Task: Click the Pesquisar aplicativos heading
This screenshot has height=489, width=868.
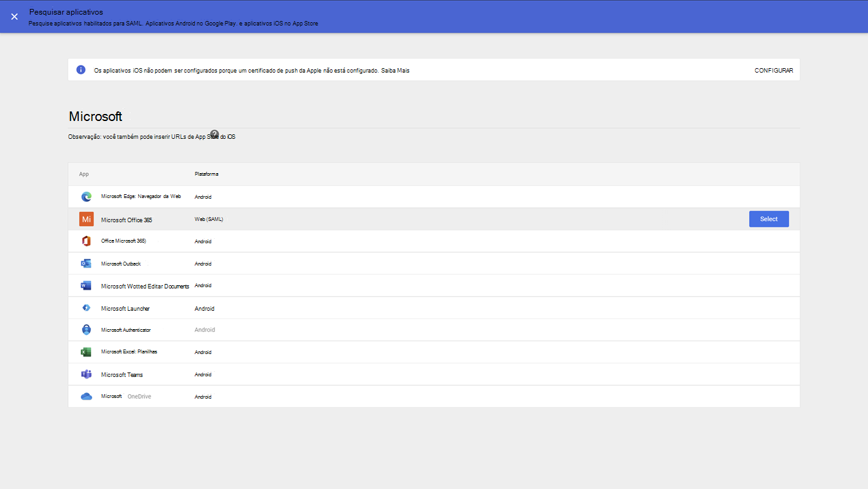Action: 66,12
